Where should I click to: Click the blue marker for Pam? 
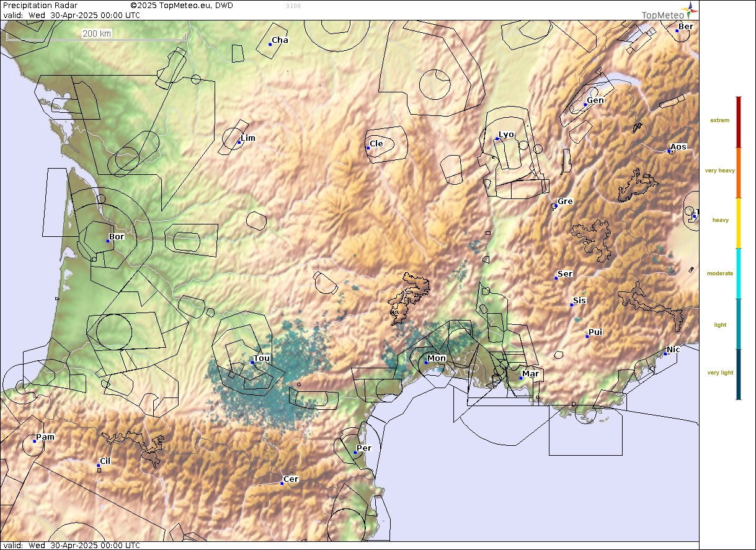34,441
